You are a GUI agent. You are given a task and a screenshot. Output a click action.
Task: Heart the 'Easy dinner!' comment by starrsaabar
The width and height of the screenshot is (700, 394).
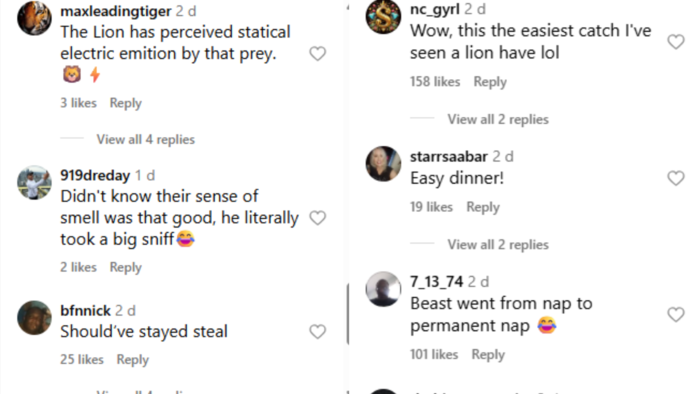click(x=676, y=178)
